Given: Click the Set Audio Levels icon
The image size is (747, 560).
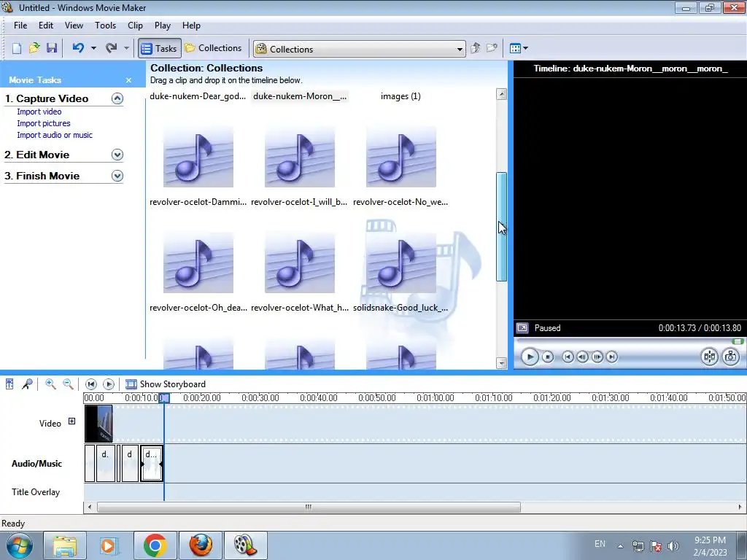Looking at the screenshot, I should pyautogui.click(x=9, y=384).
